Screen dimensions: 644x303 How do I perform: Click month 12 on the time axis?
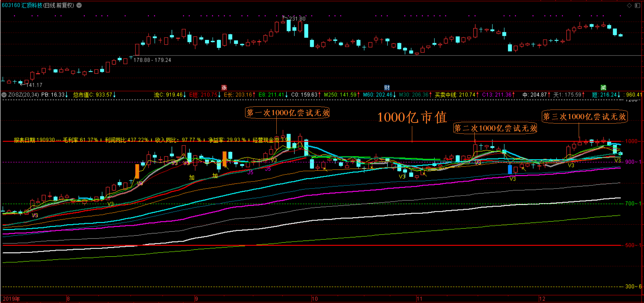coord(542,299)
